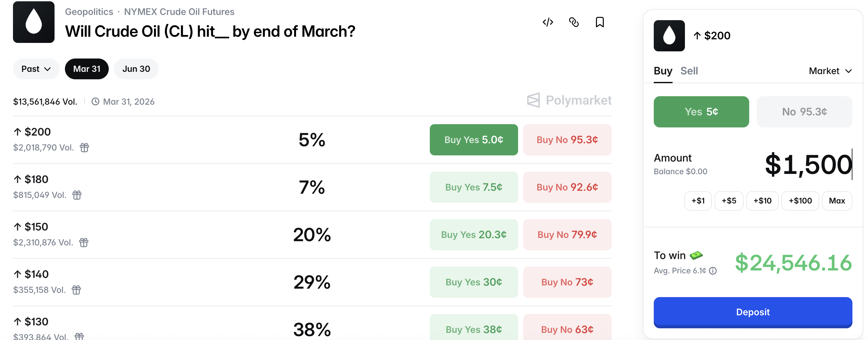The height and width of the screenshot is (340, 868).
Task: Click Buy Yes 7.5¢ for $180
Action: [473, 187]
